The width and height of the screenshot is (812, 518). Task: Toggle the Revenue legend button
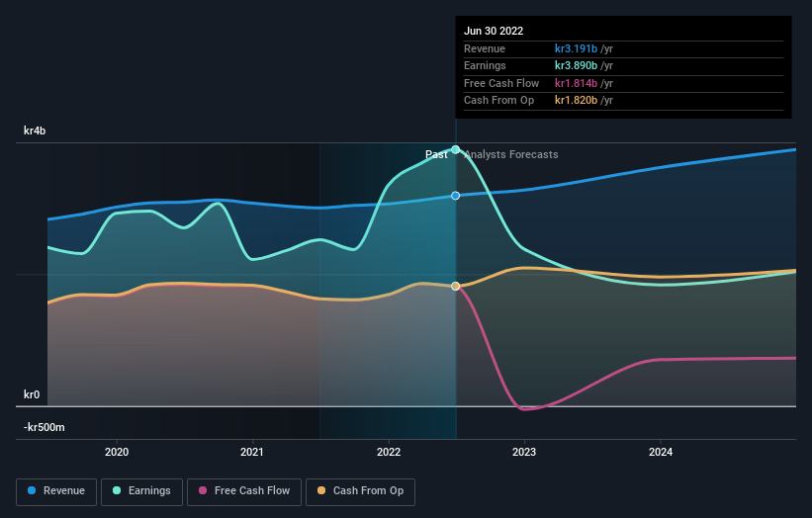(56, 491)
